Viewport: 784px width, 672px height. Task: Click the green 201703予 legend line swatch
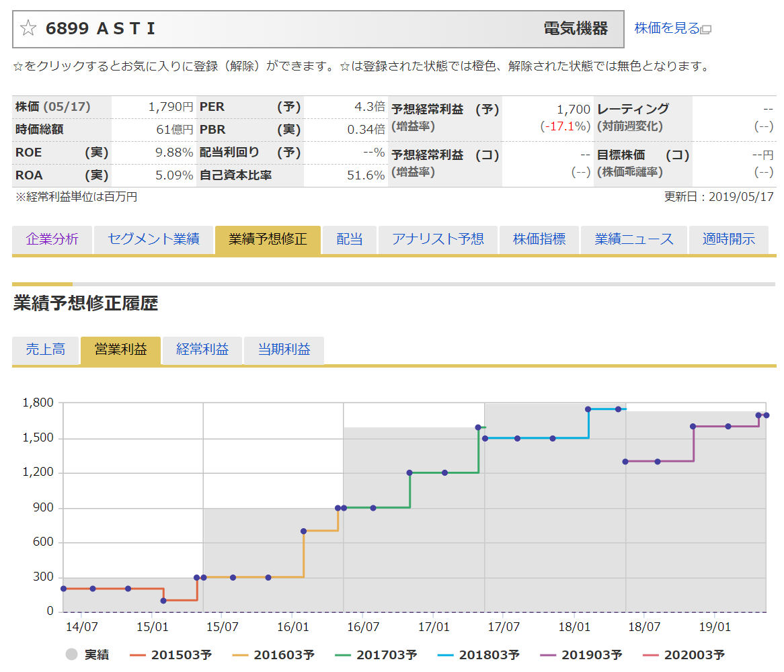pyautogui.click(x=342, y=655)
